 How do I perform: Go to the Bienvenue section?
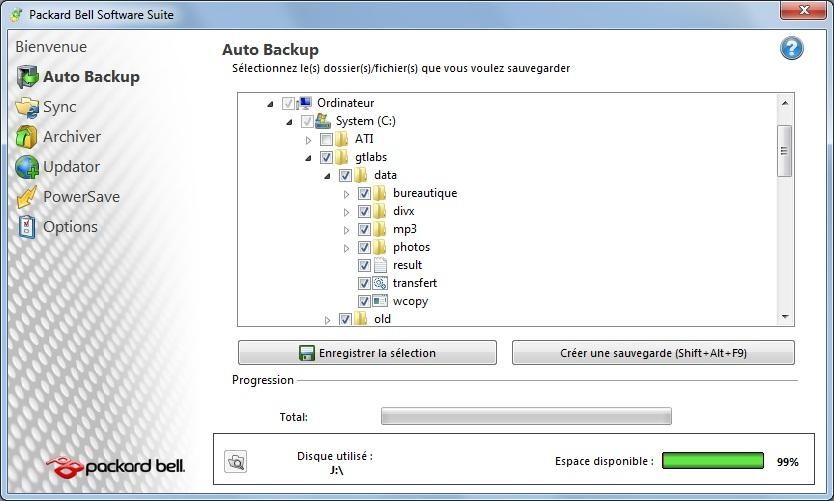[51, 47]
